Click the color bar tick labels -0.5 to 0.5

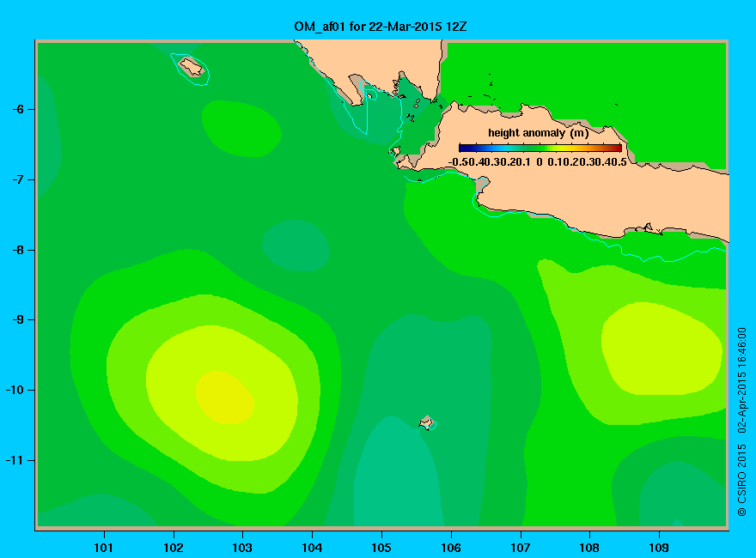click(538, 162)
